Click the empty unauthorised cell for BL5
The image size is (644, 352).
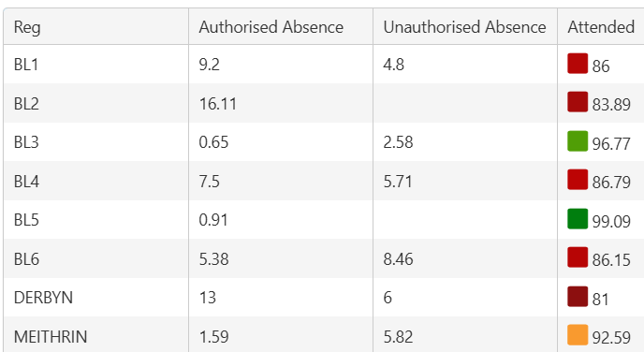[465, 220]
